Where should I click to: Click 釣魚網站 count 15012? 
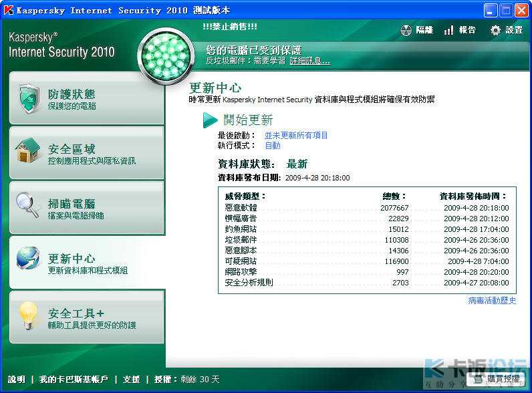[398, 229]
